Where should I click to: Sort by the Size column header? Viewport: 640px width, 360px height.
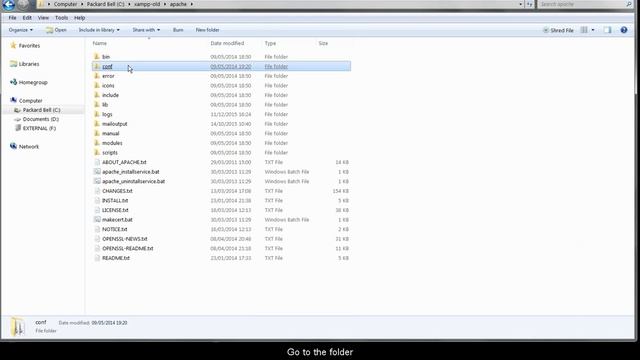(x=323, y=43)
